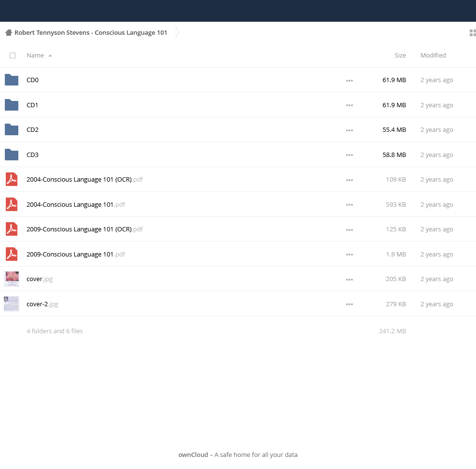Click Robert Tennyson Stevens breadcrumb title
This screenshot has width=476, height=469.
pos(91,32)
